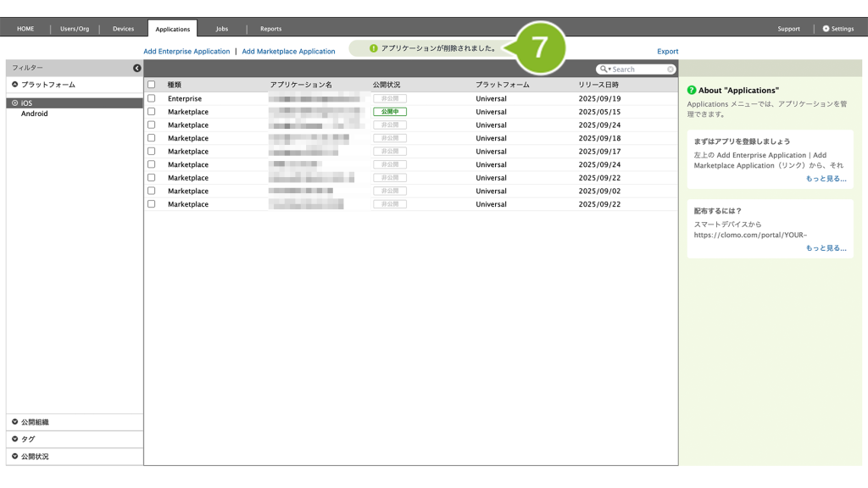Collapse the プラットフォーム filter section
This screenshot has width=868, height=488.
point(15,85)
